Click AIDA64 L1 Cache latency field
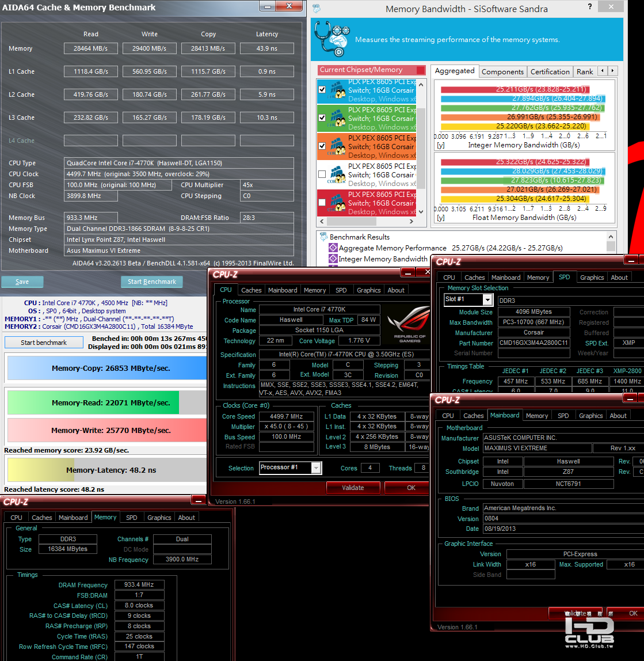This screenshot has height=661, width=644. (x=267, y=71)
